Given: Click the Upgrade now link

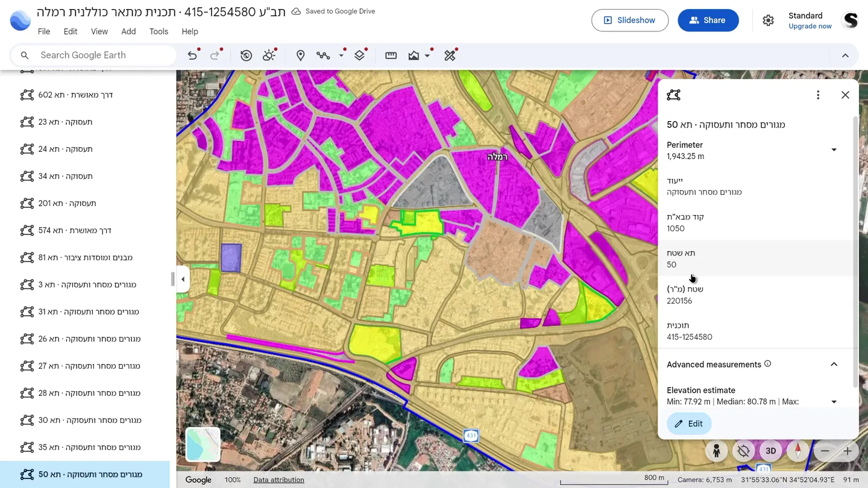Looking at the screenshot, I should (810, 27).
